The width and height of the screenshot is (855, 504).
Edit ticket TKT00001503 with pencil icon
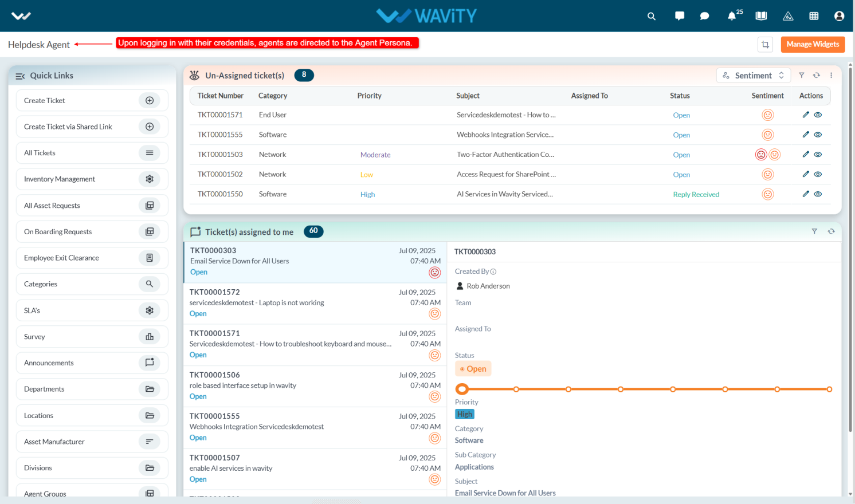tap(806, 154)
